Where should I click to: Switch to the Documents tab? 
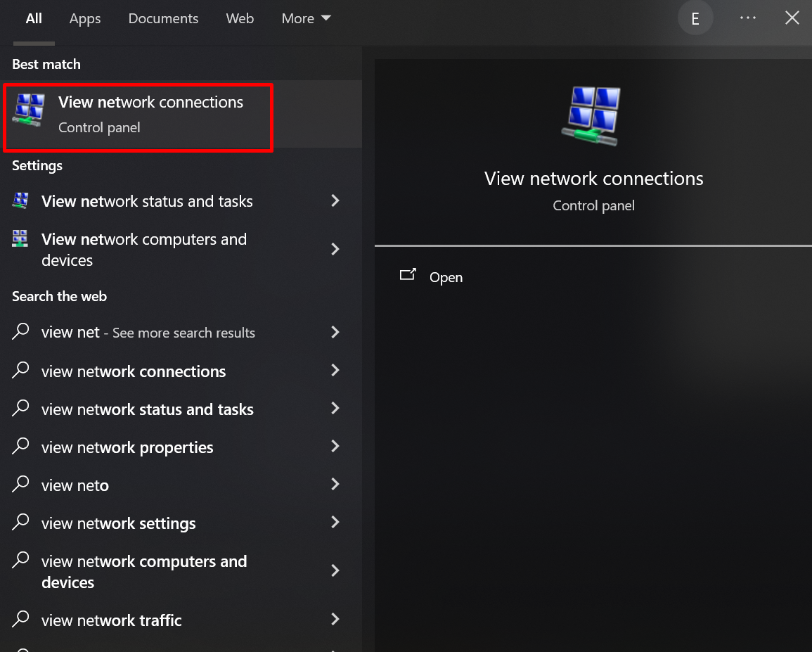(163, 19)
